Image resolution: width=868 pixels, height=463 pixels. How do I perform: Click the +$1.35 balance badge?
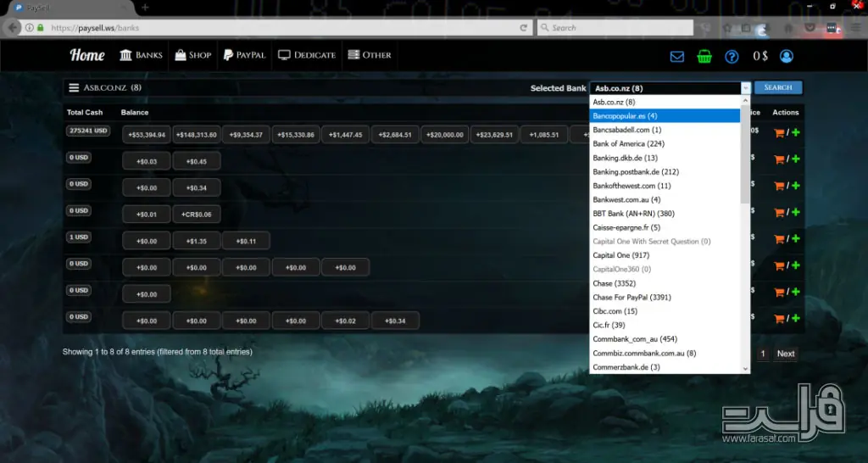pyautogui.click(x=197, y=241)
